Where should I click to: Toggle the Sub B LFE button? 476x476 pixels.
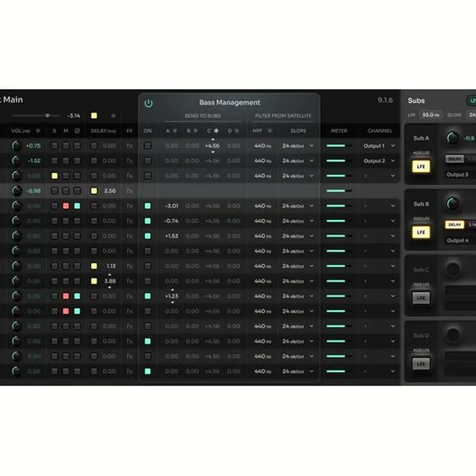coord(420,232)
